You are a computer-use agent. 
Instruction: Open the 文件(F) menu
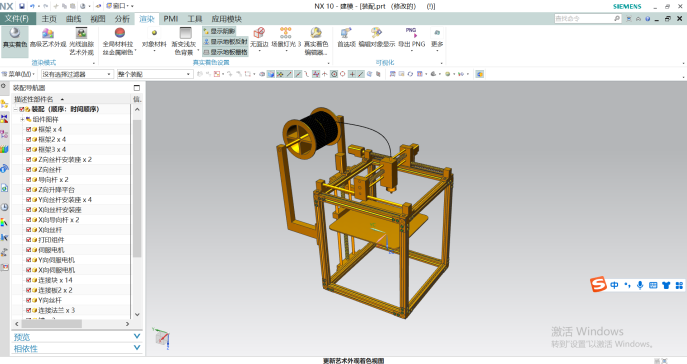click(x=18, y=19)
